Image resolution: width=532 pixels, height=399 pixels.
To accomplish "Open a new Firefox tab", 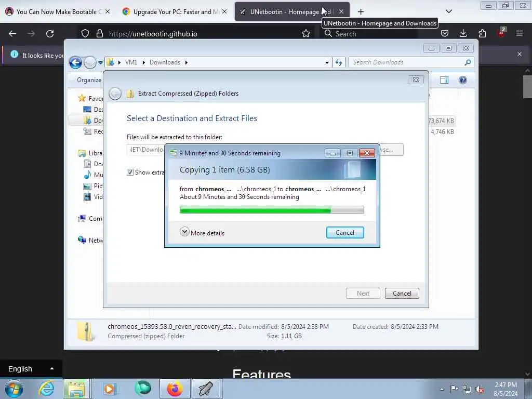I will [x=361, y=12].
